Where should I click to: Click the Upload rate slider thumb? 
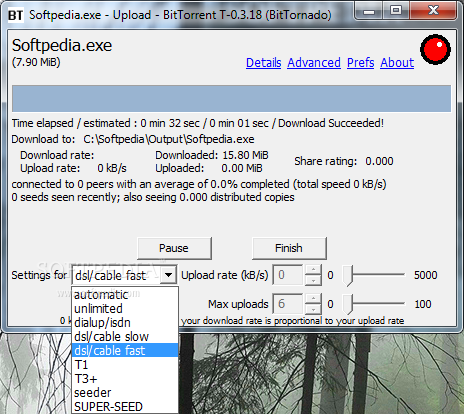(x=348, y=276)
